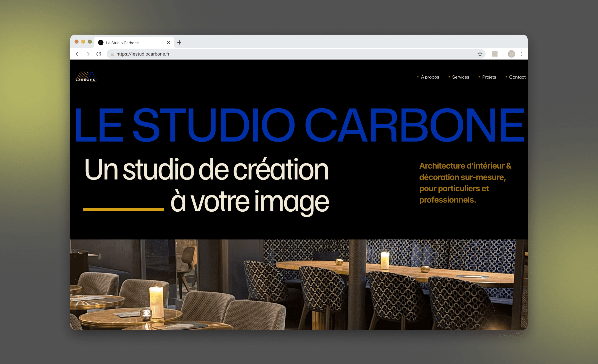Click the browser forward arrow
Image resolution: width=598 pixels, height=364 pixels.
click(x=88, y=54)
